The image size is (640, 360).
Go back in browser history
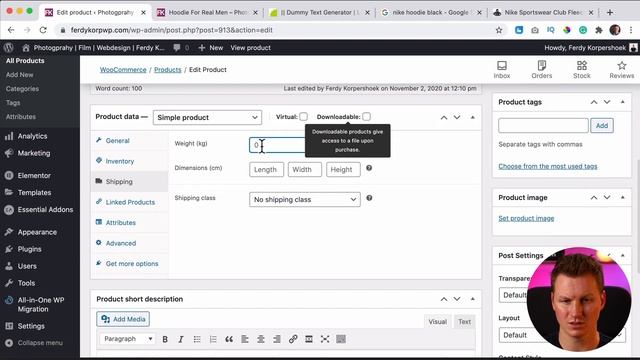[11, 30]
